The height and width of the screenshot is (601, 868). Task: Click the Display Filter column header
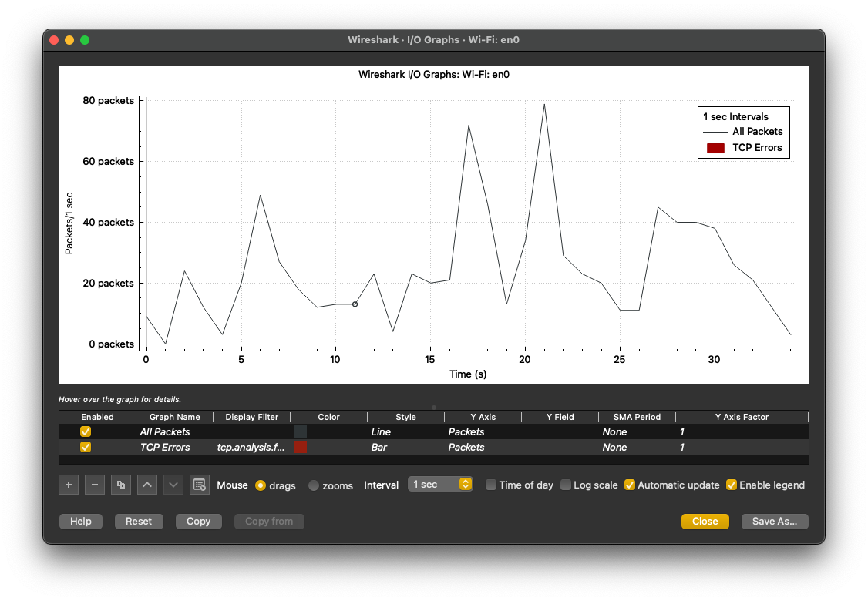pyautogui.click(x=252, y=417)
